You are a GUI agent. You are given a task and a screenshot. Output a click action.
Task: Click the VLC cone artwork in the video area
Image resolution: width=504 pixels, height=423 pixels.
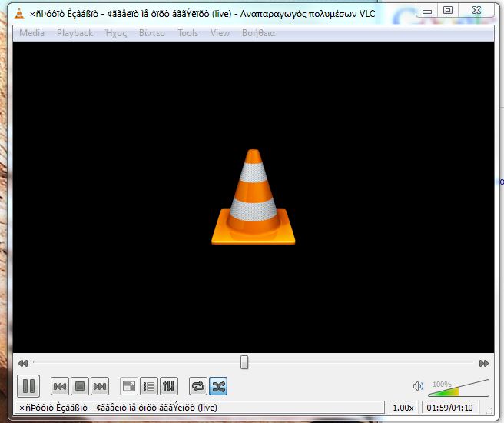(254, 197)
